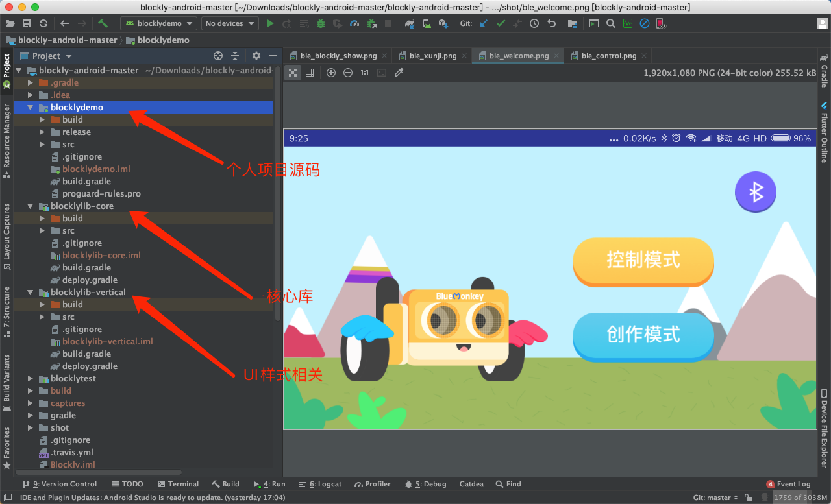Select the blocklylib-core.iml file
This screenshot has width=831, height=504.
click(x=101, y=256)
